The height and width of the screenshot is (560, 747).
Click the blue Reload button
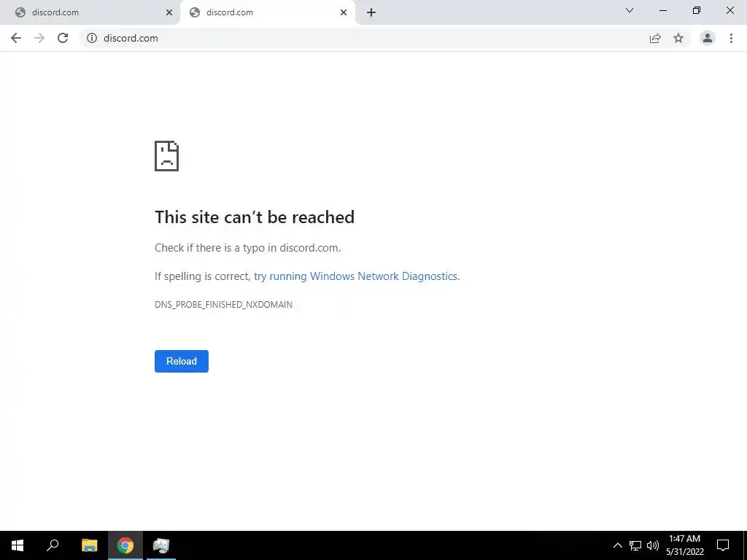click(182, 361)
